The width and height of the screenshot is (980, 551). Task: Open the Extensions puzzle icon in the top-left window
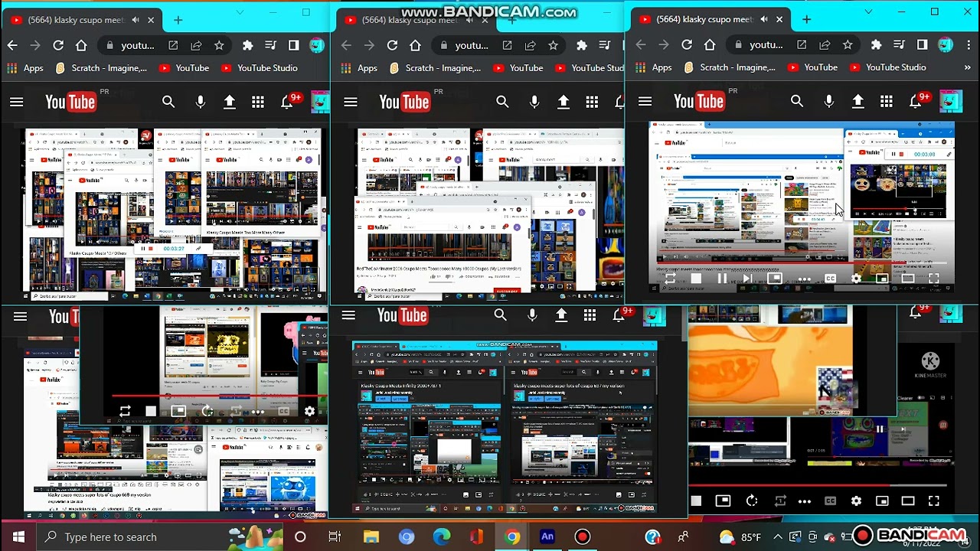[247, 45]
